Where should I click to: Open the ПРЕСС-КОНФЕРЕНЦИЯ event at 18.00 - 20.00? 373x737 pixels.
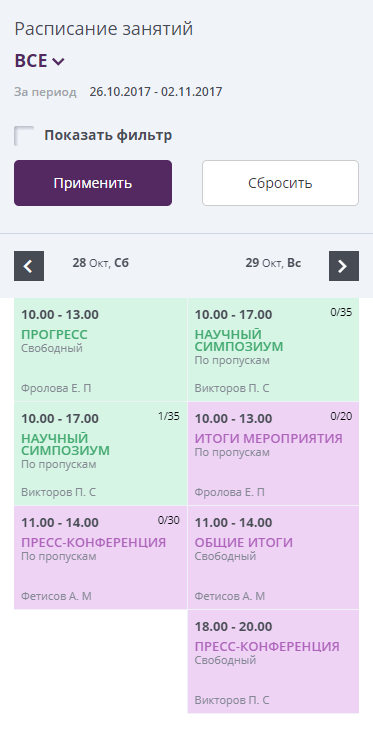273,662
